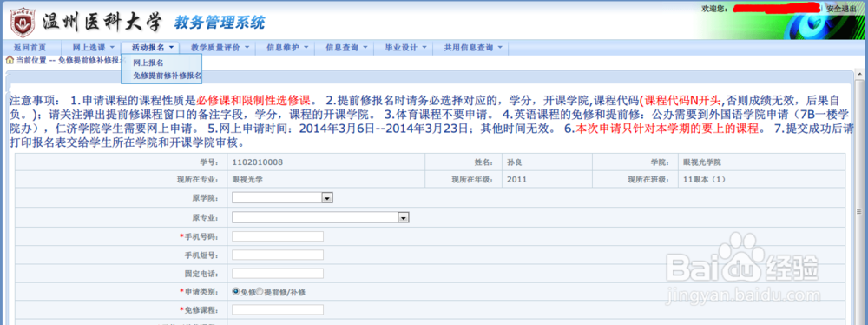Go to 返回首页 in navigation bar
The width and height of the screenshot is (868, 325).
[x=30, y=48]
